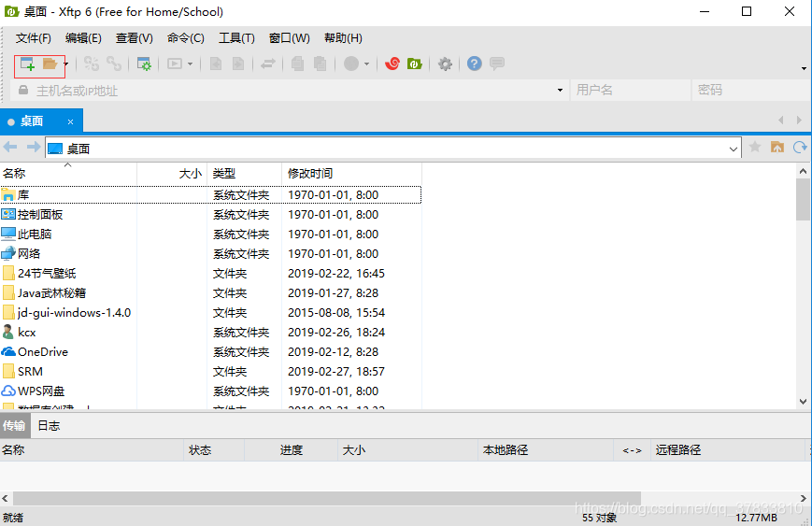The image size is (812, 526).
Task: Click the green Xftp folder icon
Action: 415,64
